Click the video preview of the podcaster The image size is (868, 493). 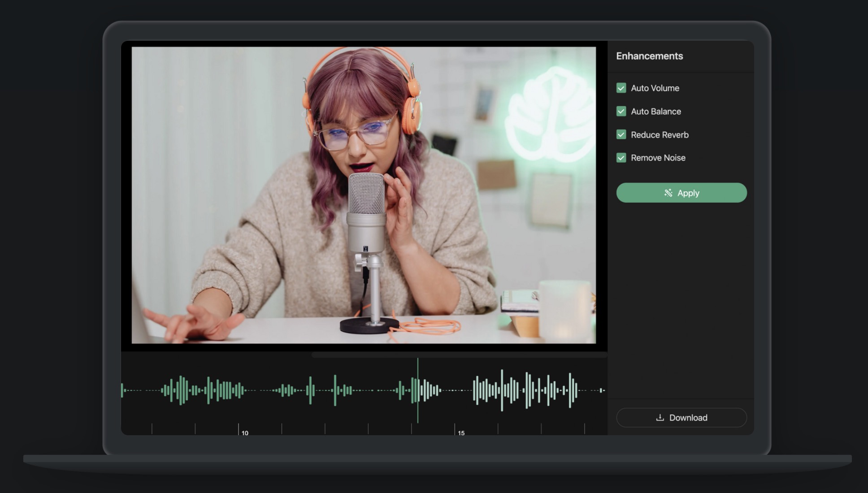[364, 195]
